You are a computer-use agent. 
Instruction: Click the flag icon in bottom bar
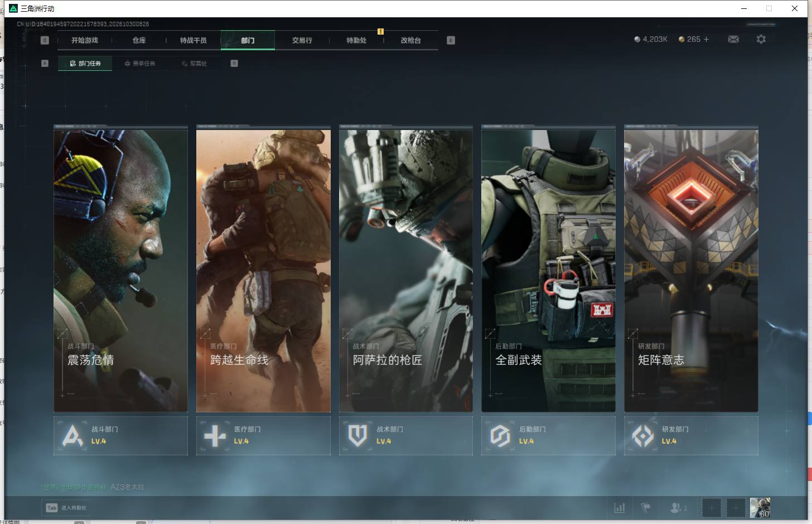click(x=646, y=508)
